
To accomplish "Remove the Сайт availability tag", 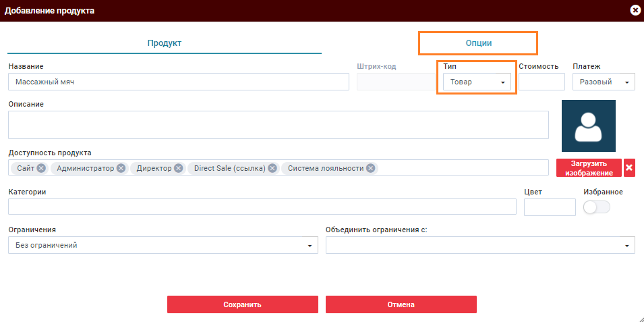I will pos(41,168).
